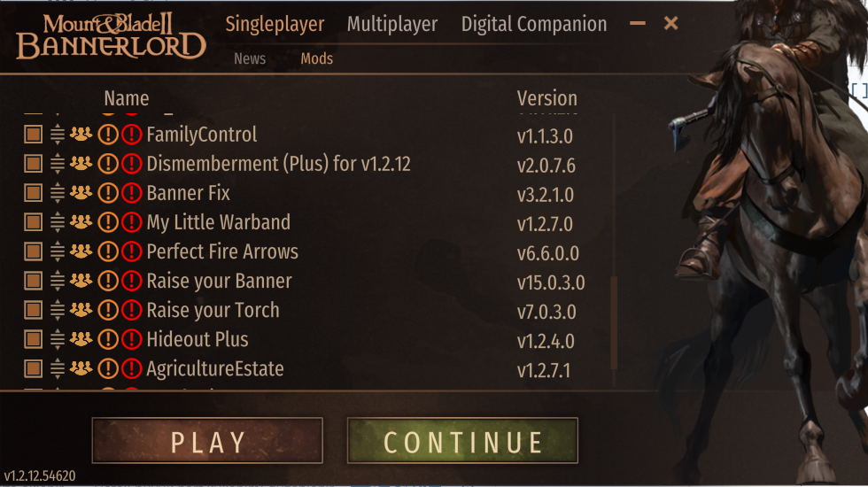Click orange warning icon beside AgricultureEstate
868x487 pixels.
pos(108,369)
